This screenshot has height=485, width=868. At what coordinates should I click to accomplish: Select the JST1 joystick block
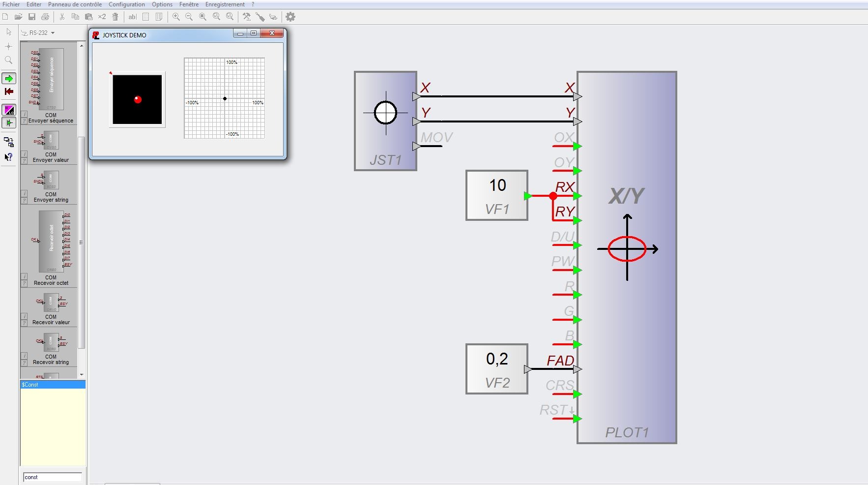click(386, 121)
